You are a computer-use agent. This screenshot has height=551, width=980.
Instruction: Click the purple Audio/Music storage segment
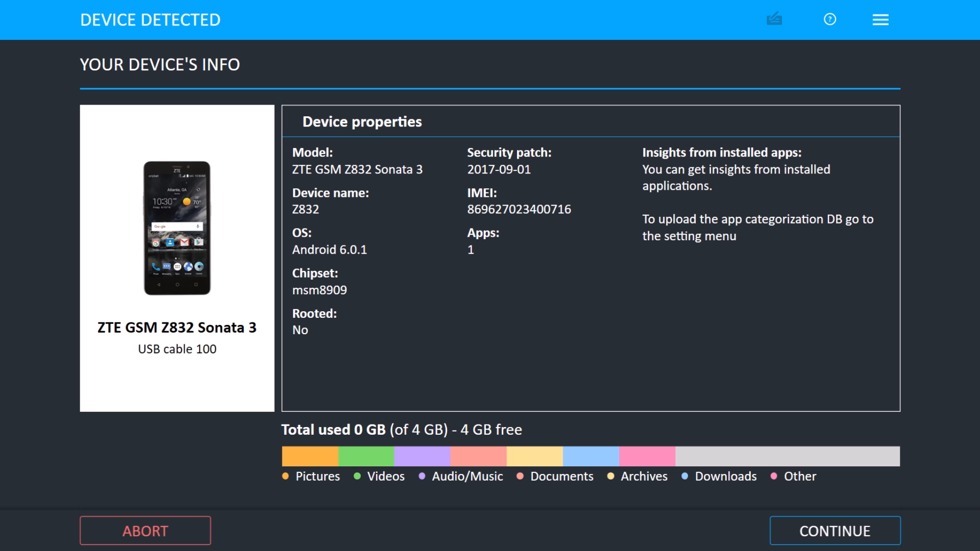[422, 456]
